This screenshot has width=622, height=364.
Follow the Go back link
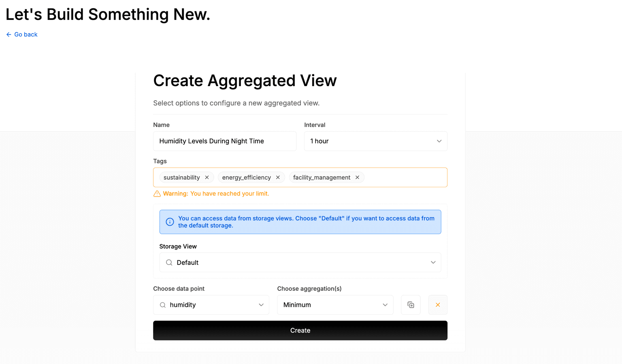click(22, 35)
